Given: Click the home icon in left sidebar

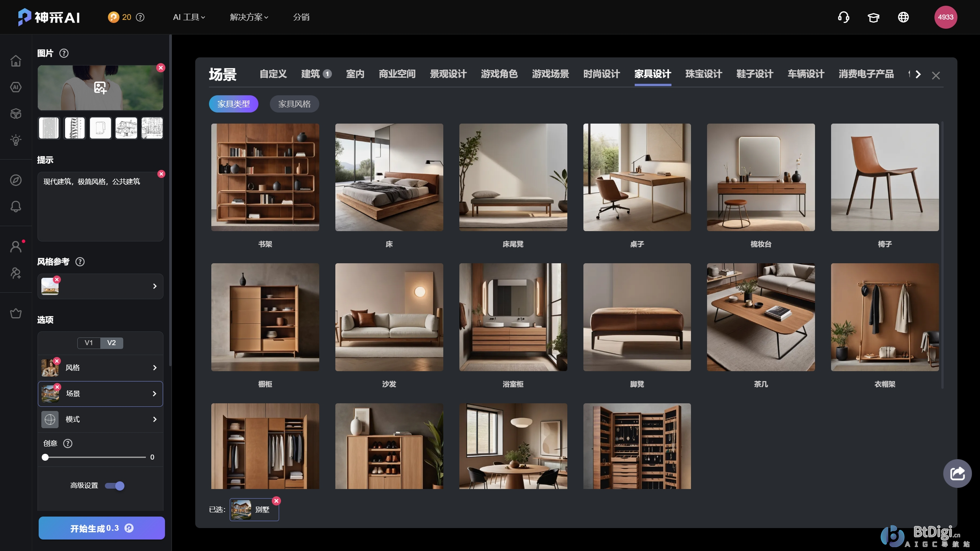Looking at the screenshot, I should [x=16, y=61].
